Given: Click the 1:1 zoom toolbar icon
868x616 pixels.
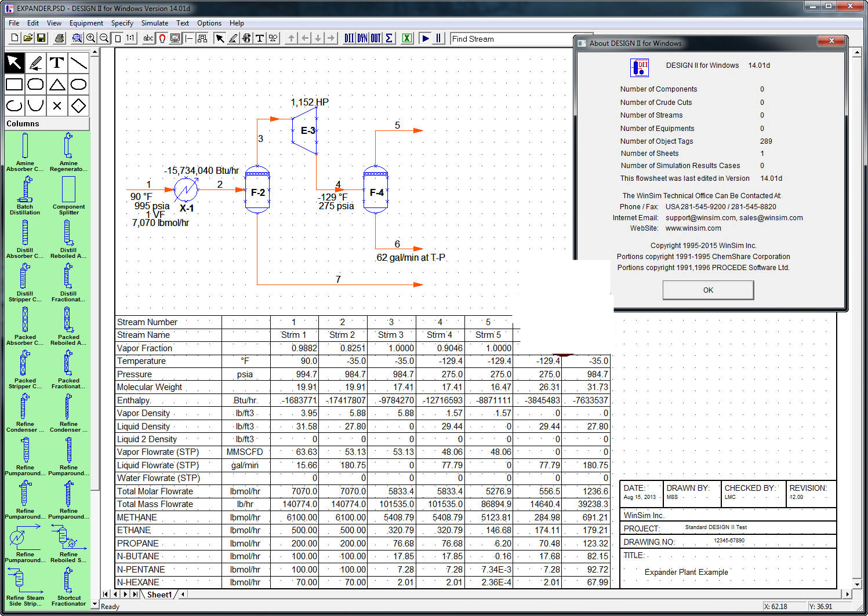Looking at the screenshot, I should (x=130, y=38).
